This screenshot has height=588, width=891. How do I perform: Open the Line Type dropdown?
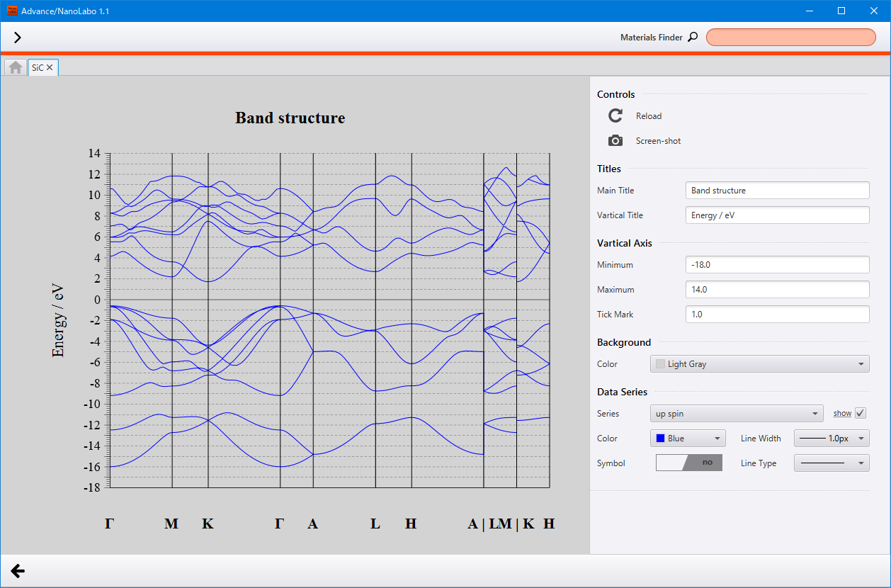(832, 463)
